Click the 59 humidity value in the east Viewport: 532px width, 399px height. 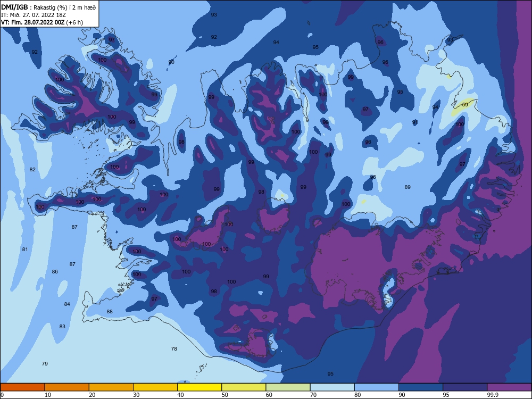(x=465, y=104)
